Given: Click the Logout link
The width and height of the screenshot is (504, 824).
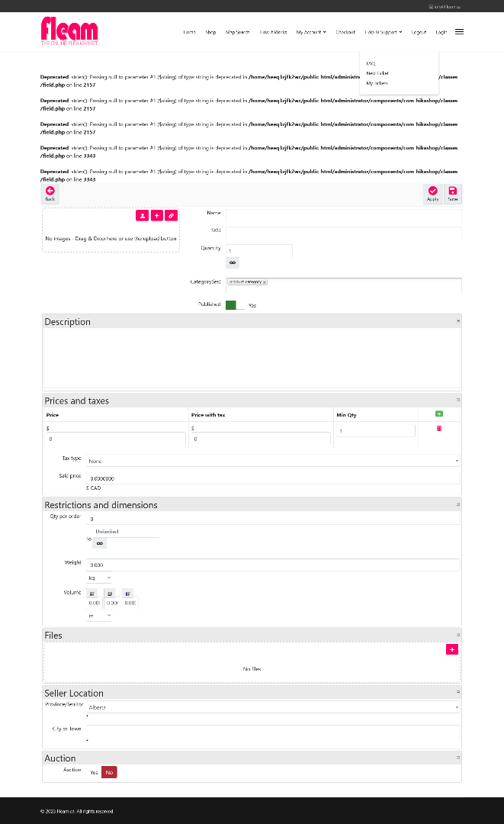Looking at the screenshot, I should coord(419,32).
